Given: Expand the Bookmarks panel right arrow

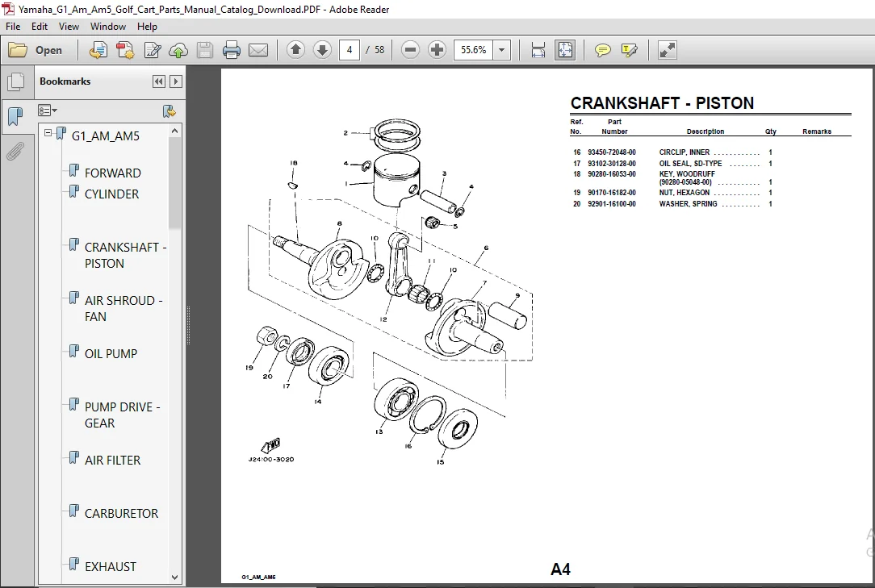Looking at the screenshot, I should [176, 81].
